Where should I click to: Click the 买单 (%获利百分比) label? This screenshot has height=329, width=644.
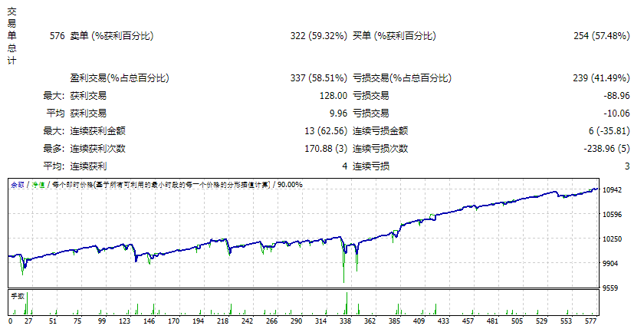pos(394,36)
